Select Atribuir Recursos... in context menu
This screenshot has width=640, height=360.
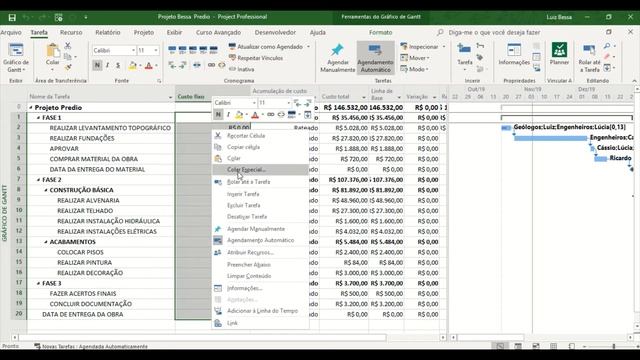click(x=260, y=253)
